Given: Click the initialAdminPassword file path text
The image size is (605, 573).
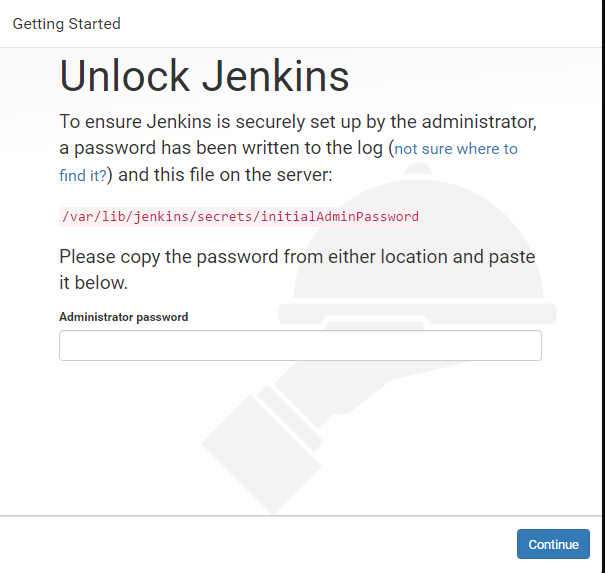Looking at the screenshot, I should (x=239, y=216).
